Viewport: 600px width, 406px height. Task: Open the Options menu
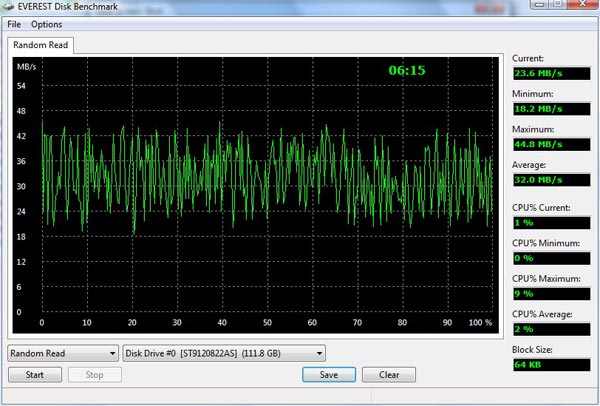tap(46, 24)
